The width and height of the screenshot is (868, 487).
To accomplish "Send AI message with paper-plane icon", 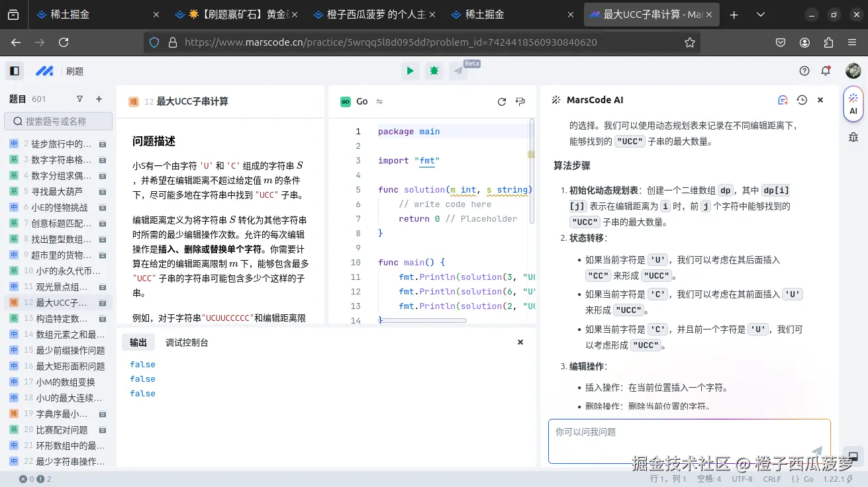I will click(817, 451).
